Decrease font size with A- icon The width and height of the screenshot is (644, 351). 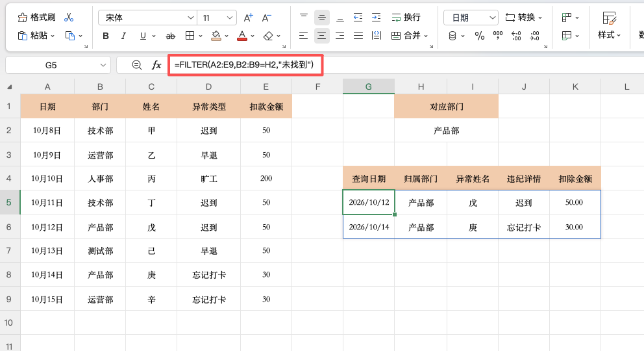pos(267,18)
